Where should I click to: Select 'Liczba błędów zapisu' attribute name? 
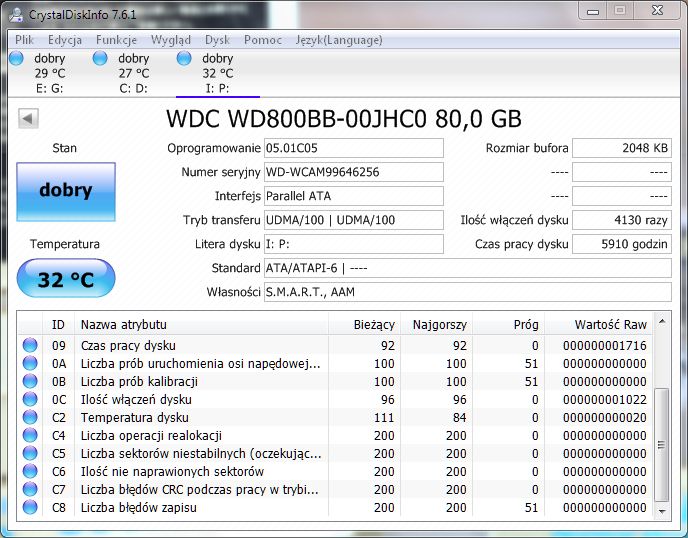(x=139, y=508)
